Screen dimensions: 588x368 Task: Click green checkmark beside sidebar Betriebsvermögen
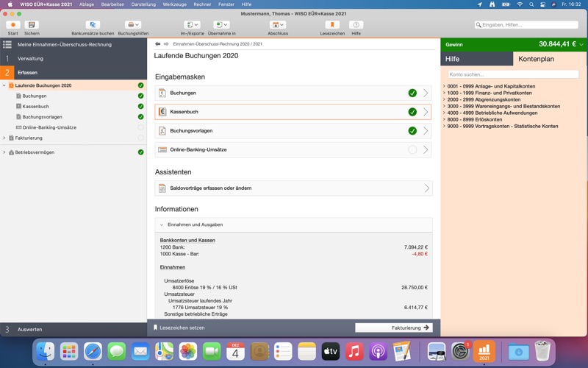tap(140, 152)
